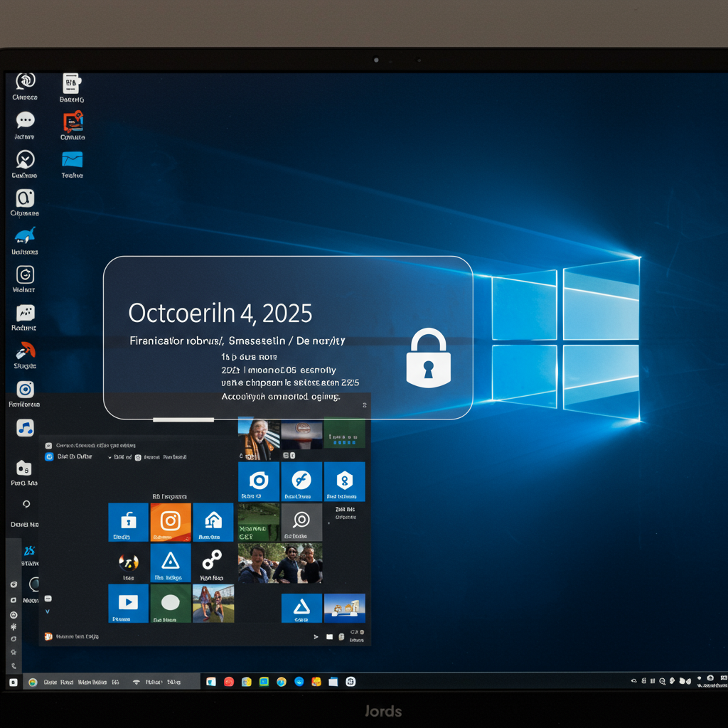The image size is (728, 728).
Task: Click the Start button on the taskbar
Action: [x=14, y=682]
